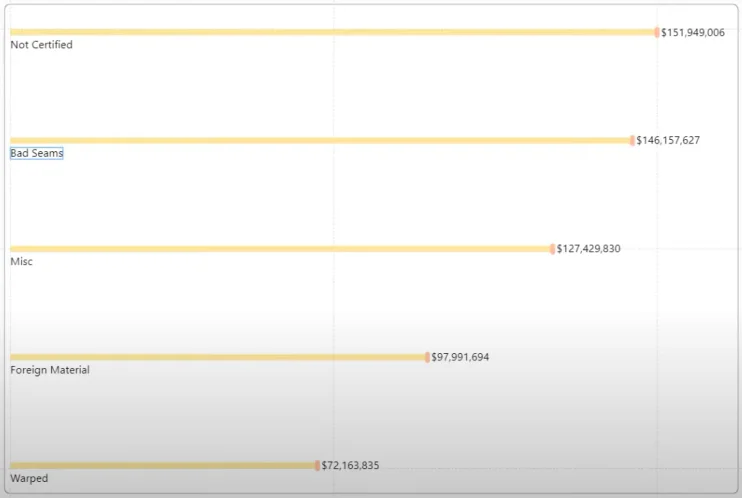Select the Warped category label

coord(29,478)
